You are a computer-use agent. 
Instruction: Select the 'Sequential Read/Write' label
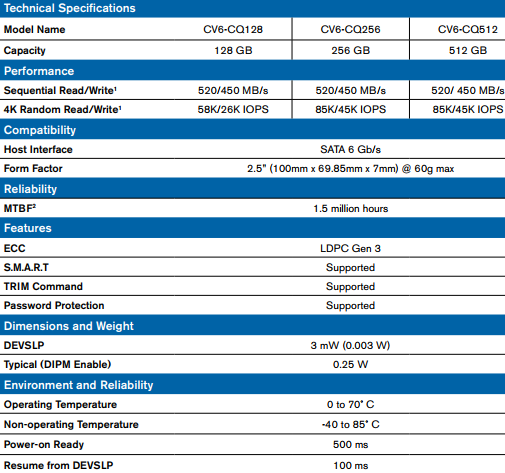[60, 90]
